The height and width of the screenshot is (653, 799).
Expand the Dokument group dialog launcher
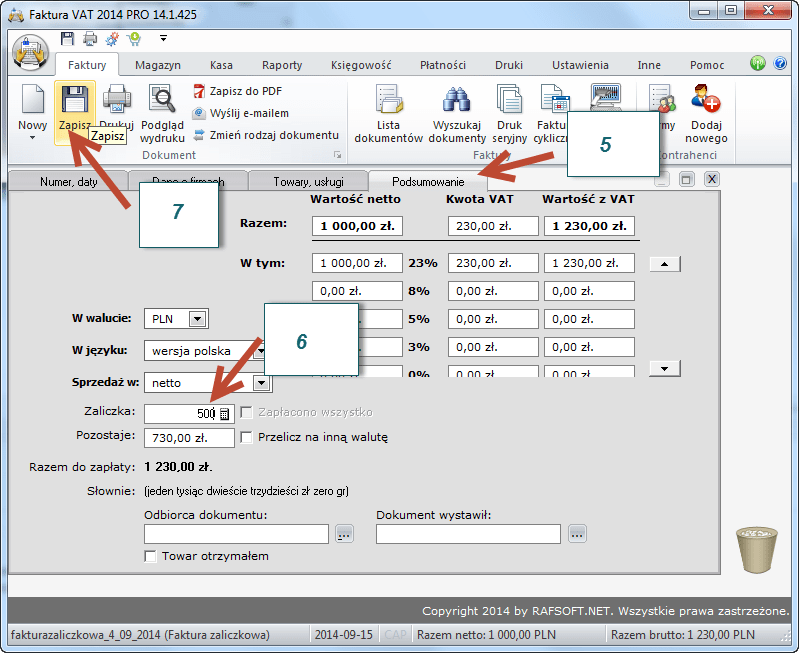[x=337, y=155]
